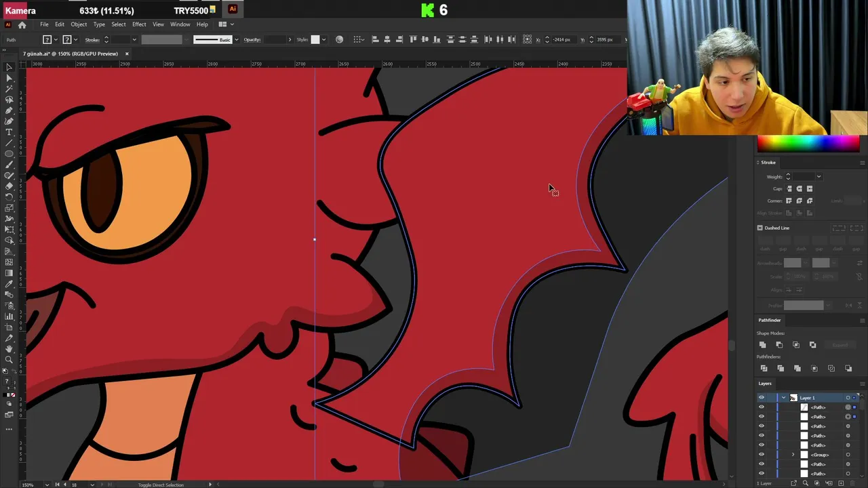Apply Minus Front shape mode

point(779,345)
